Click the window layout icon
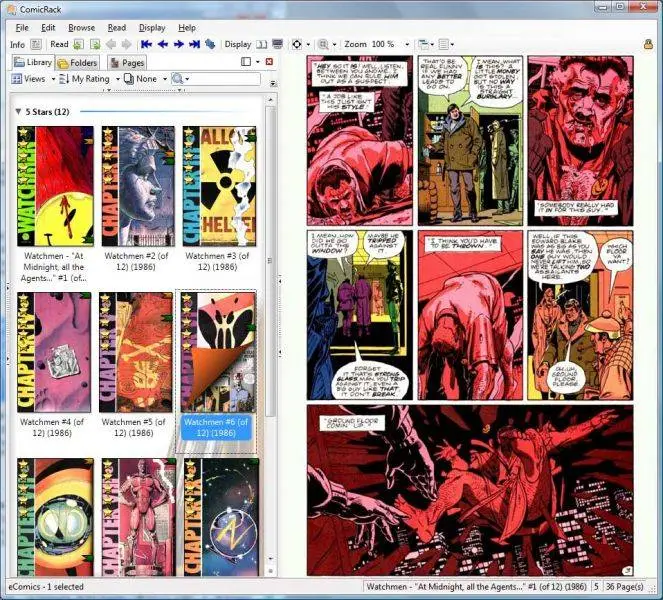This screenshot has height=600, width=663. [x=423, y=44]
